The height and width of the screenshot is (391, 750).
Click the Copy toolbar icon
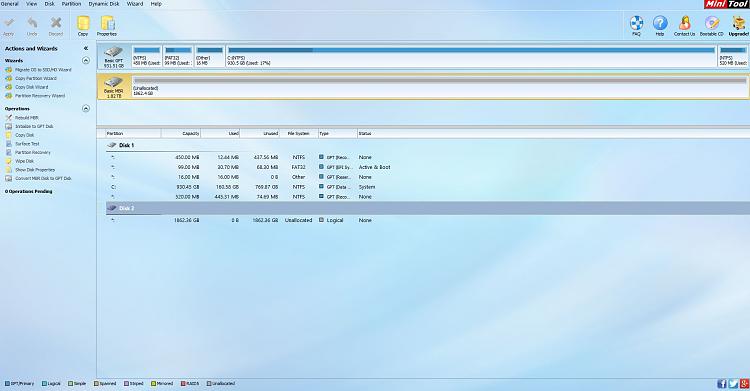coord(83,26)
